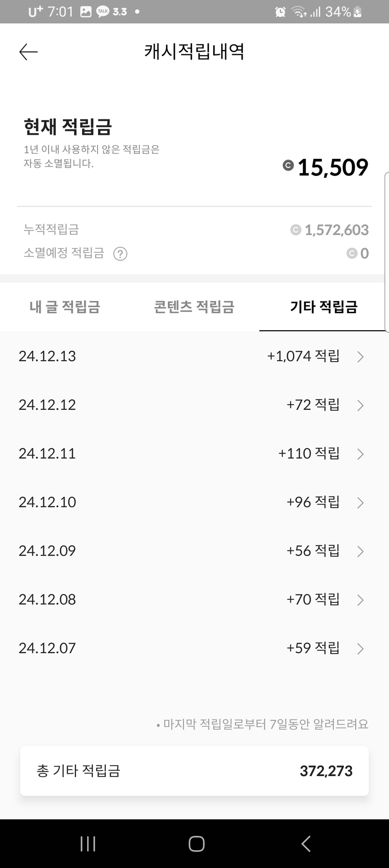Screen dimensions: 389x868
Task: Expand the 24.12.10 entry chevron
Action: pyautogui.click(x=360, y=503)
